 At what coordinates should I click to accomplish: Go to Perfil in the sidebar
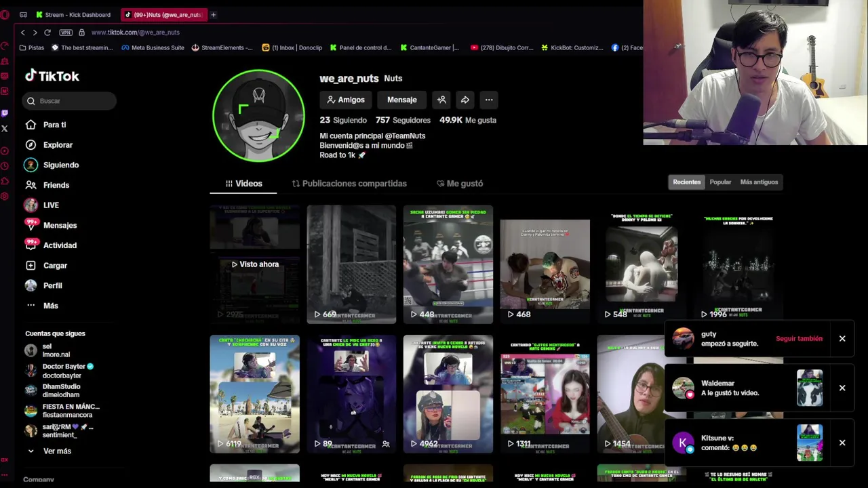click(43, 285)
